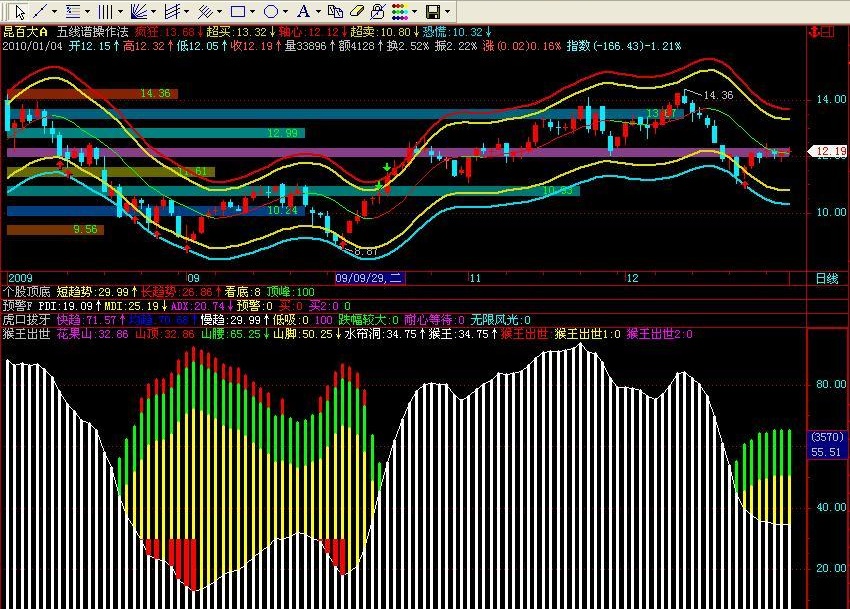Click the 12.99 teal price level bar
Image resolution: width=850 pixels, height=609 pixels.
pos(156,133)
